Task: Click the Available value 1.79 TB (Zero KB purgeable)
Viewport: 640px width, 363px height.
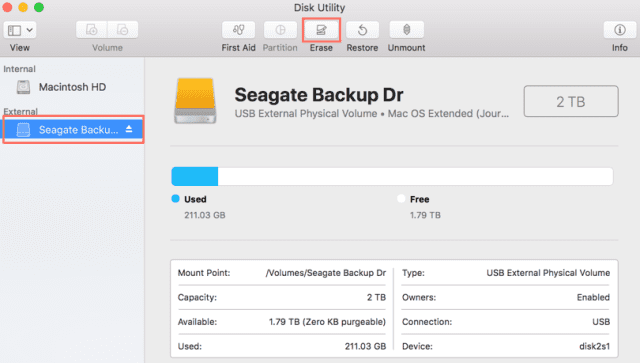Action: 327,322
